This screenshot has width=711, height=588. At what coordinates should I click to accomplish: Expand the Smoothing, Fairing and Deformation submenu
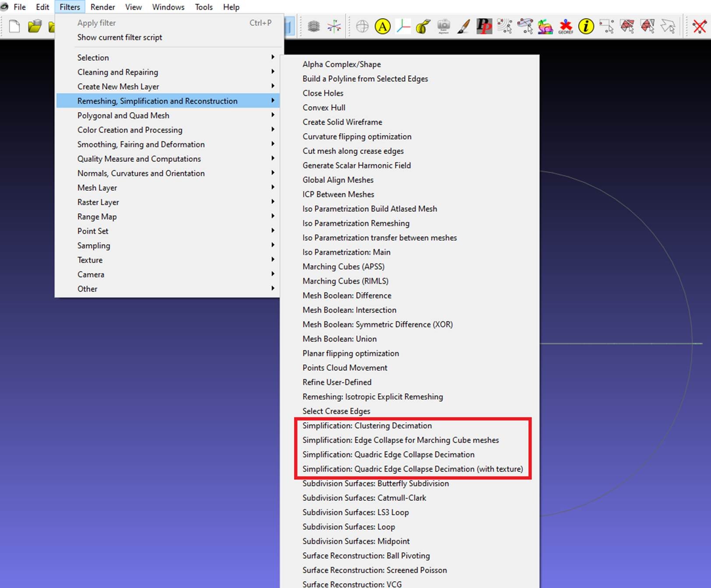[141, 144]
